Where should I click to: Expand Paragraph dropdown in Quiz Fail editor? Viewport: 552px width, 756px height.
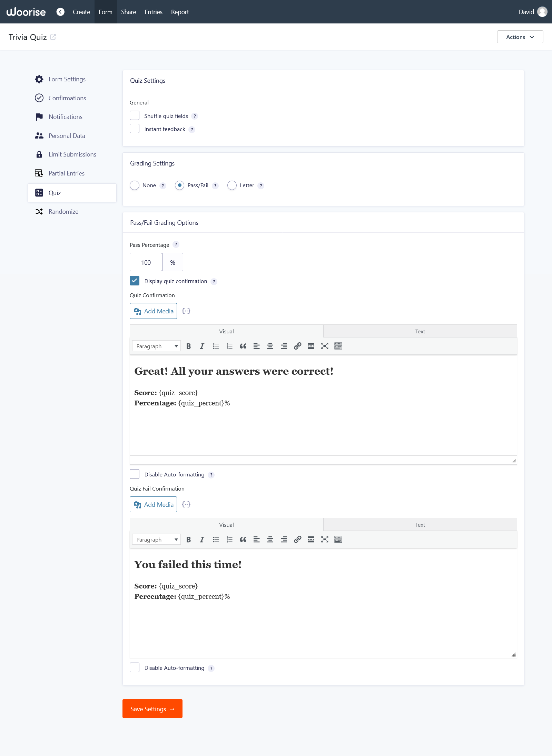[156, 540]
